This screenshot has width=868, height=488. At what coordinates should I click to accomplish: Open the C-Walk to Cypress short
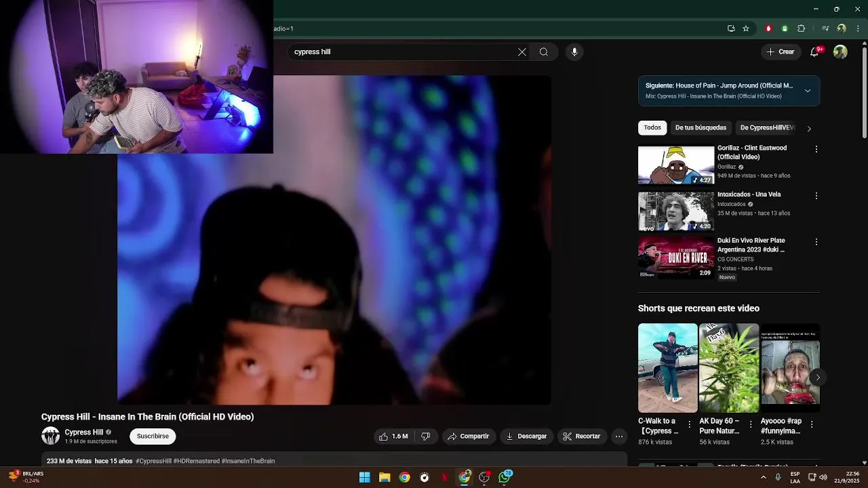667,368
